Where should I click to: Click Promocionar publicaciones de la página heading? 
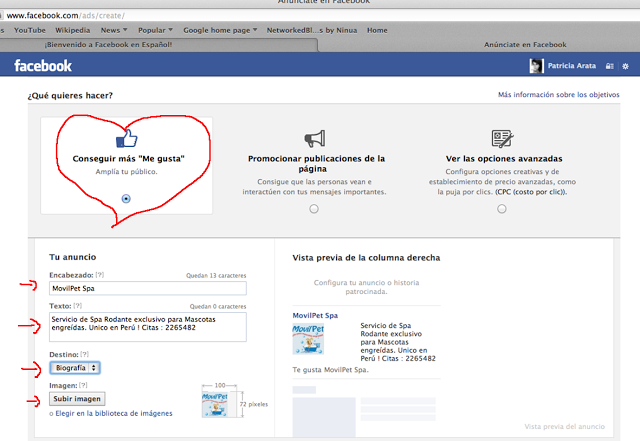[316, 163]
